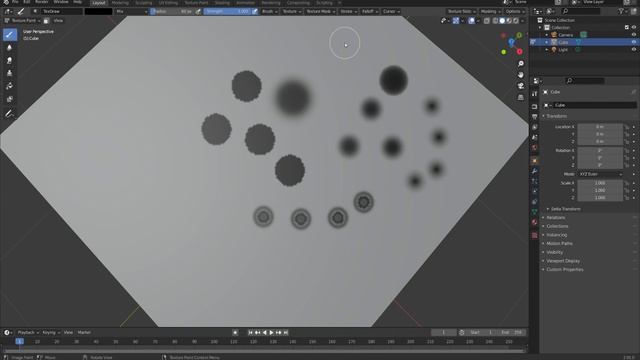Open the Cursor dropdown
640x360 pixels.
coord(391,11)
